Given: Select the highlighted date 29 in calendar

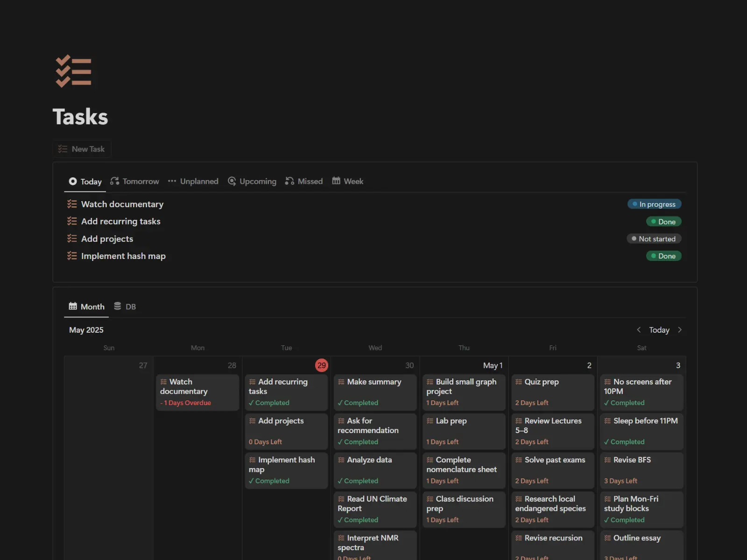Looking at the screenshot, I should pos(322,365).
